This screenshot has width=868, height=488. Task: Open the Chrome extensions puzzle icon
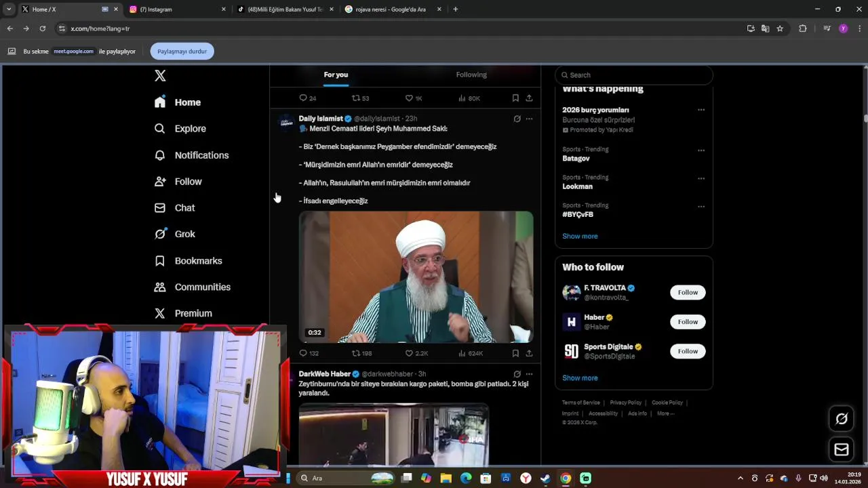(x=803, y=28)
